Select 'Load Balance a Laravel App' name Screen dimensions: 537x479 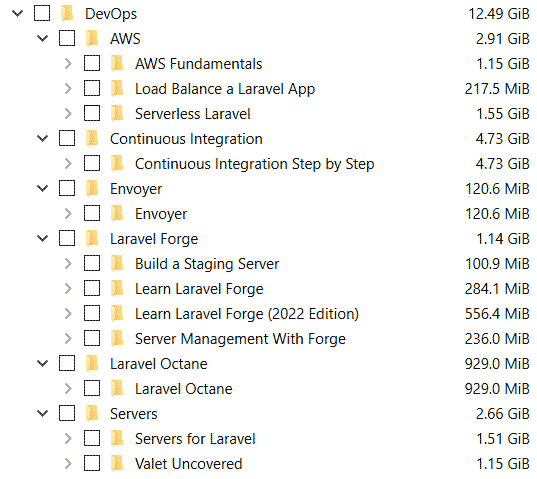pos(225,89)
